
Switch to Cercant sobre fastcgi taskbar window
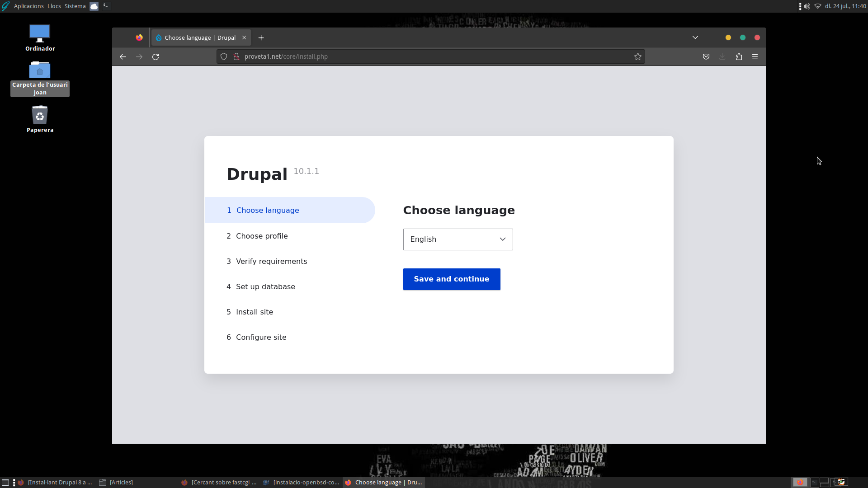tap(219, 483)
